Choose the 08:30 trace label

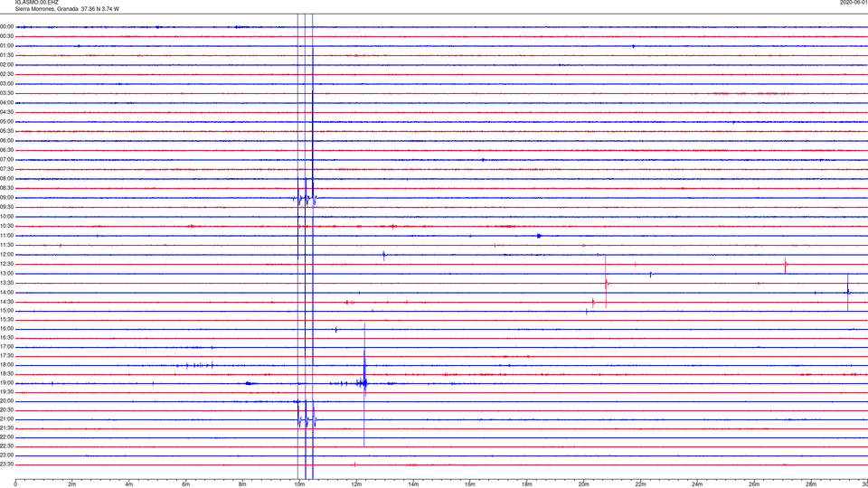coord(6,188)
